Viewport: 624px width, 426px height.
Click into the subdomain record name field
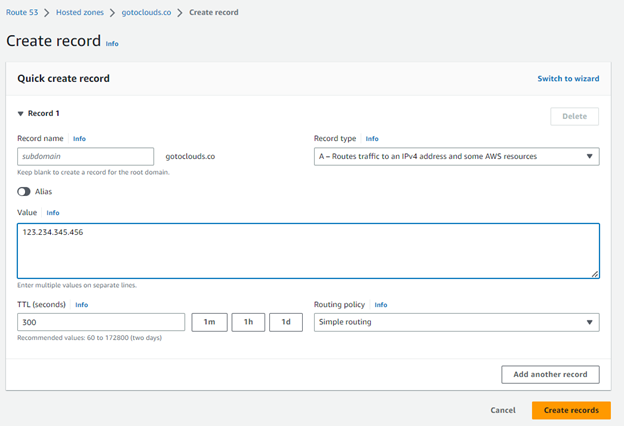coord(86,156)
